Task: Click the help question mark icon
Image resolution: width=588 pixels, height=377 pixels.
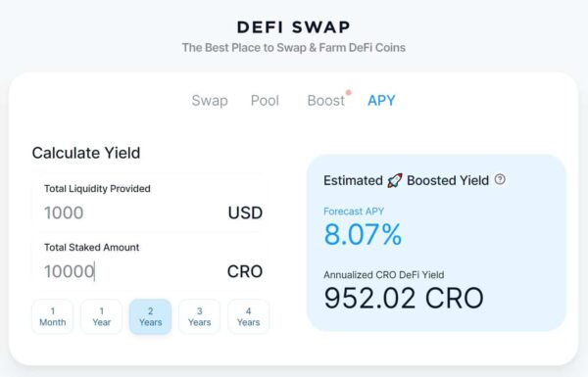Action: click(500, 179)
